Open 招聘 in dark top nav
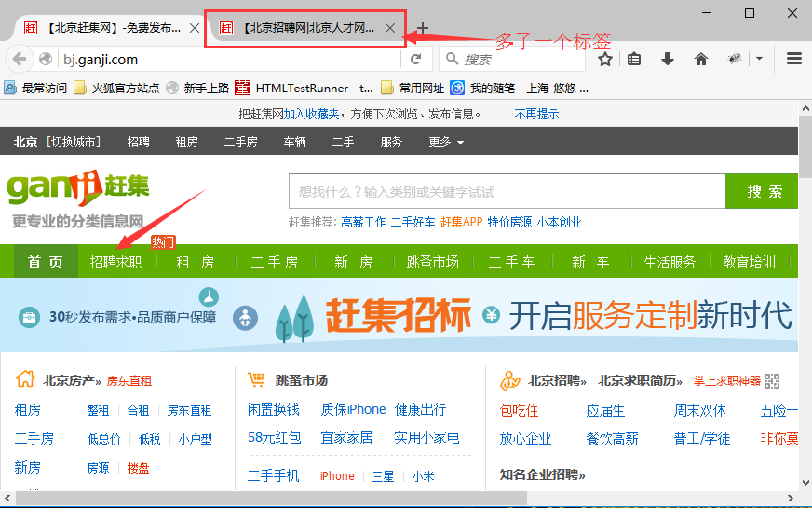 [x=138, y=142]
